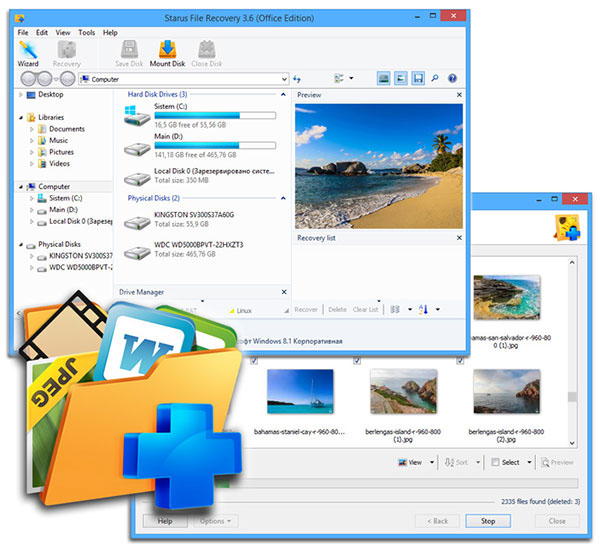Screen dimensions: 600x544
Task: Click scroll down arrow in wizard file list
Action: pos(572,443)
